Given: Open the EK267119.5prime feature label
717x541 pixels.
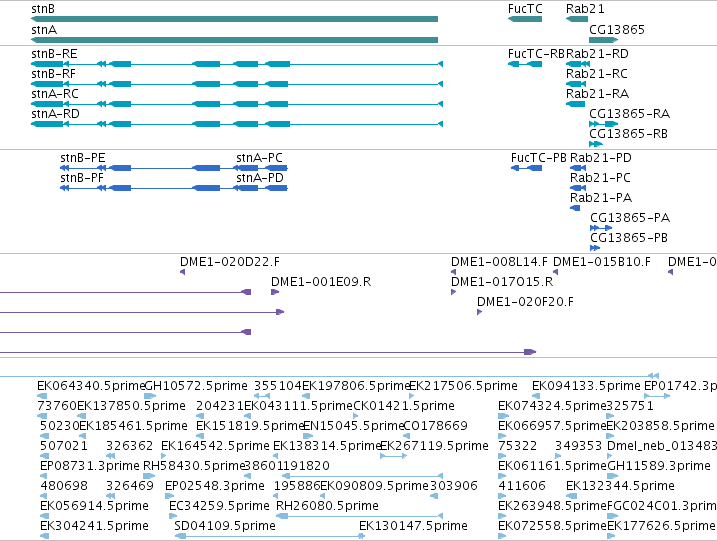Looking at the screenshot, I should (434, 446).
